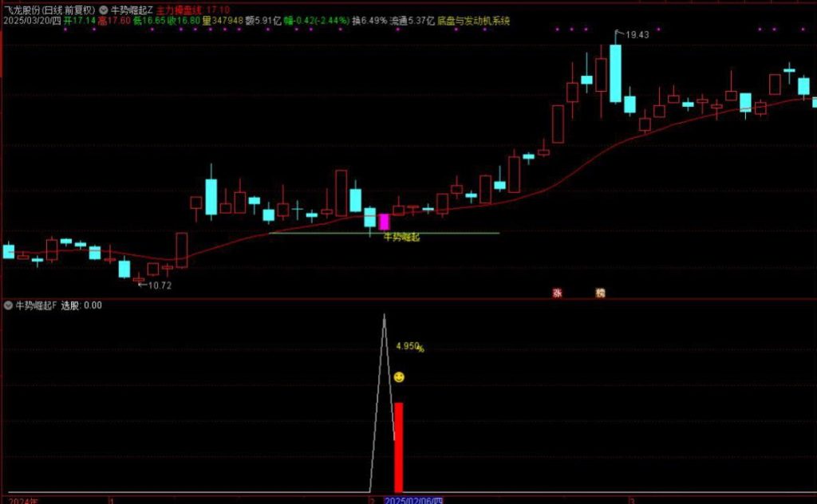Click the 19.43 high price marker
Viewport: 817px width, 504px height.
coord(636,35)
